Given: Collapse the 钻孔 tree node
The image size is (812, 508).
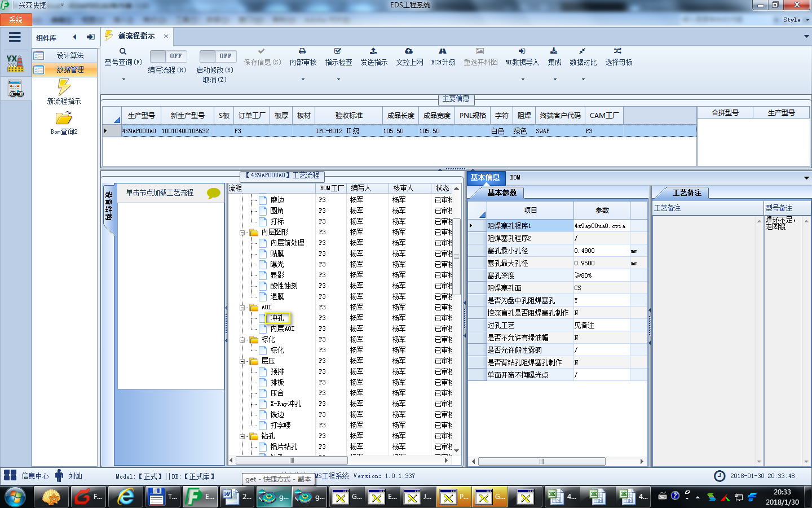Looking at the screenshot, I should [x=242, y=436].
